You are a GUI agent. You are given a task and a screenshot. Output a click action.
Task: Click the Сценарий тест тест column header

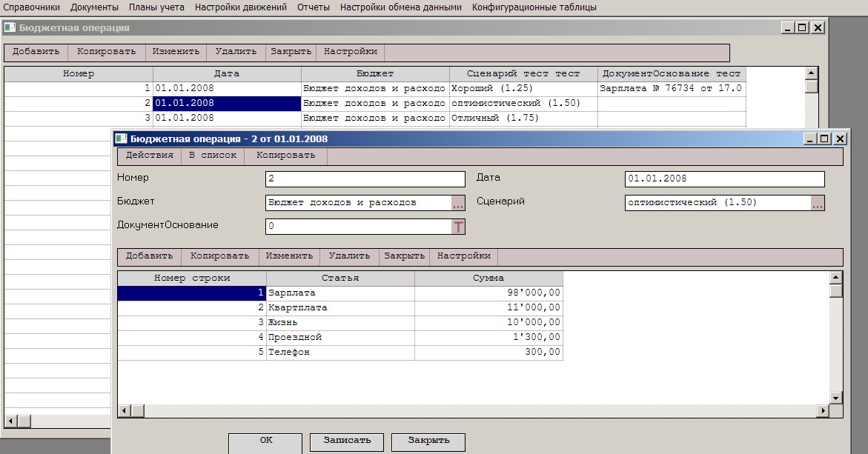coord(523,74)
